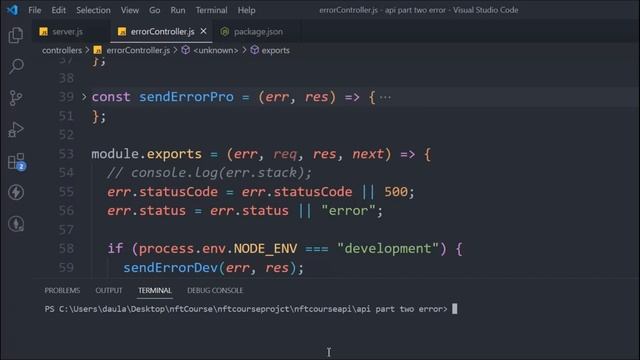
Task: Open the Edit menu
Action: (58, 10)
